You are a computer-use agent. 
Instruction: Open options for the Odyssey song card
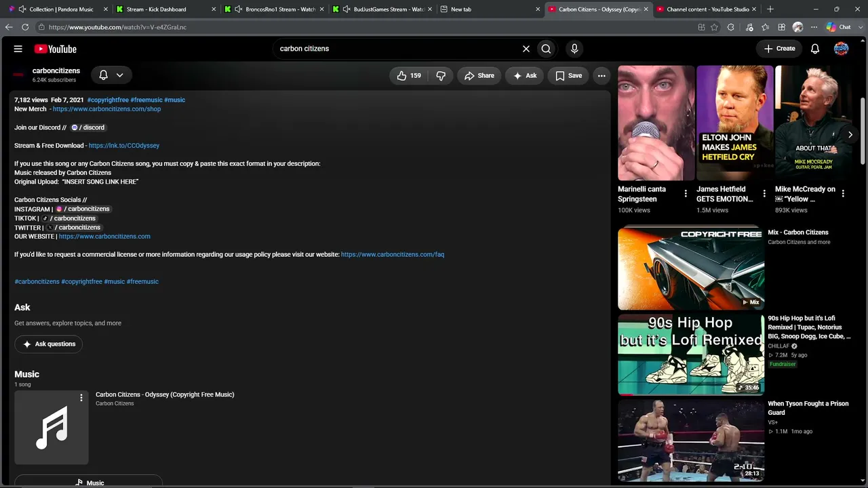tap(81, 398)
